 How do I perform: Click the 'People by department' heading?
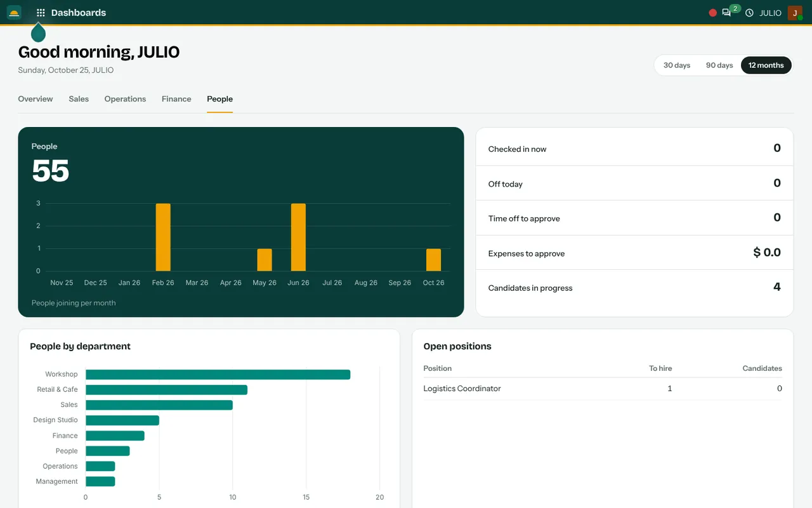tap(80, 346)
